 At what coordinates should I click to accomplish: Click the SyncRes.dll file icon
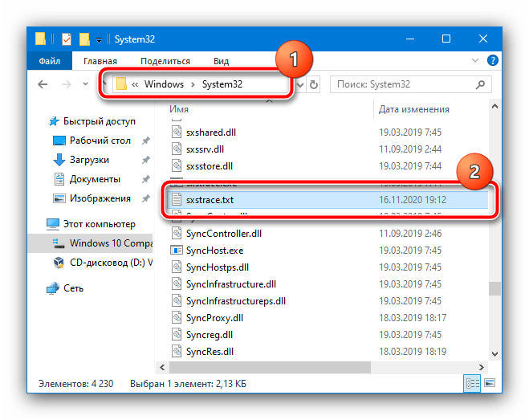(177, 352)
